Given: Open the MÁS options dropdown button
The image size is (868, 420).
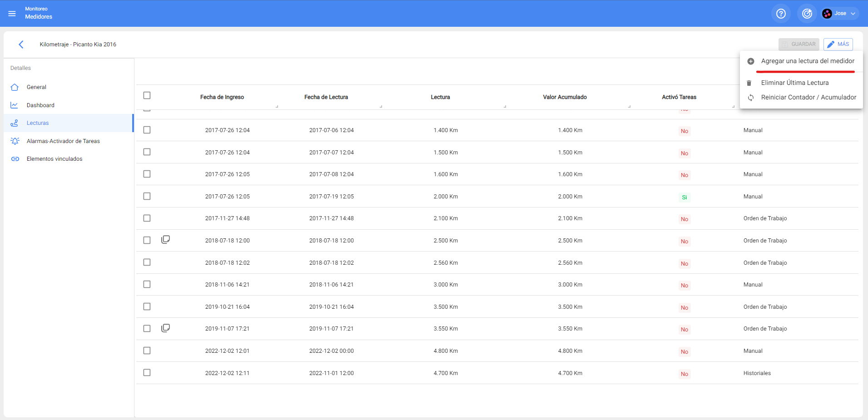Looking at the screenshot, I should point(838,44).
